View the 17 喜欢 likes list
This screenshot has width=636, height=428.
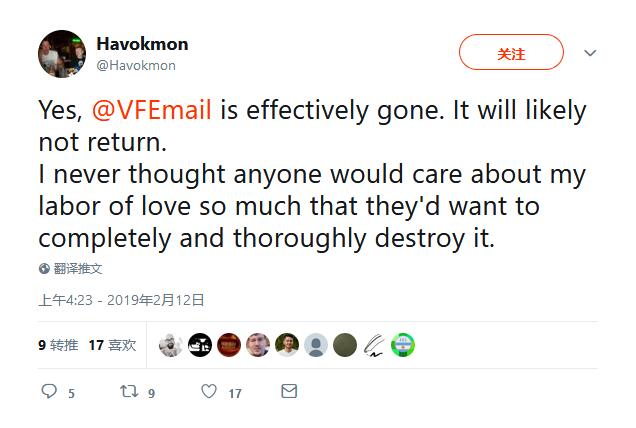(112, 345)
